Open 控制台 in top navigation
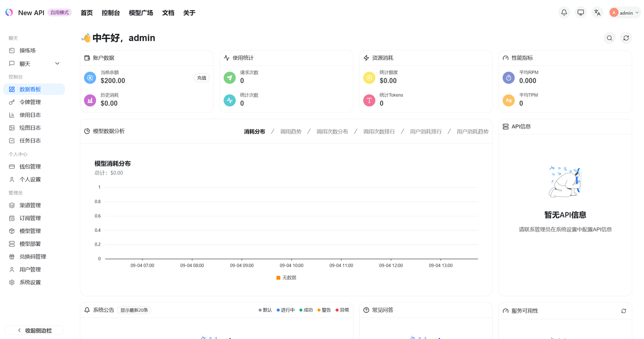The height and width of the screenshot is (339, 644). click(111, 13)
